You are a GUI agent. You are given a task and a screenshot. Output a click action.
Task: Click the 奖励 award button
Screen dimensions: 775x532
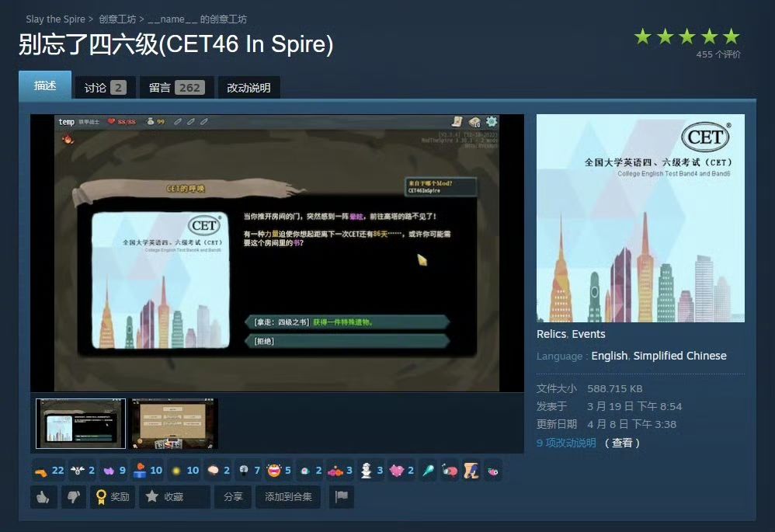click(113, 496)
